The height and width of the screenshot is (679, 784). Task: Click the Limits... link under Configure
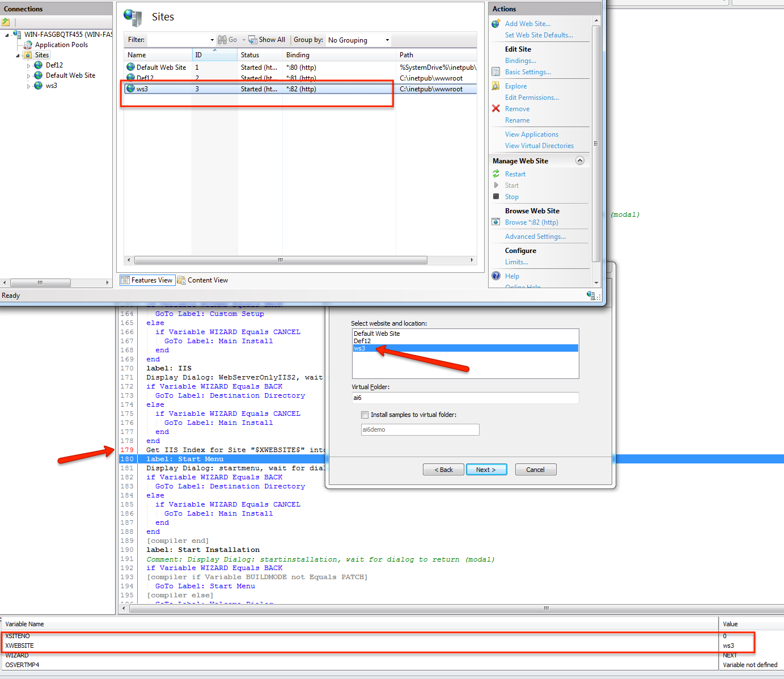[516, 262]
